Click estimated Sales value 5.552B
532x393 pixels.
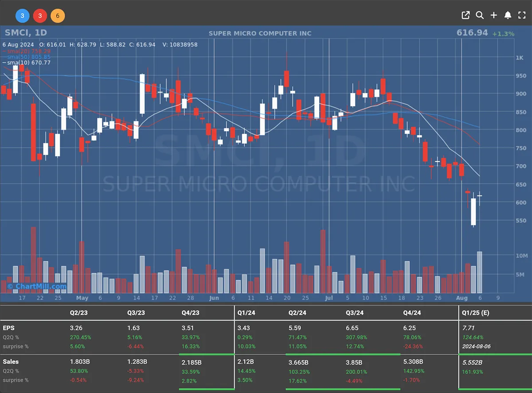pos(472,362)
